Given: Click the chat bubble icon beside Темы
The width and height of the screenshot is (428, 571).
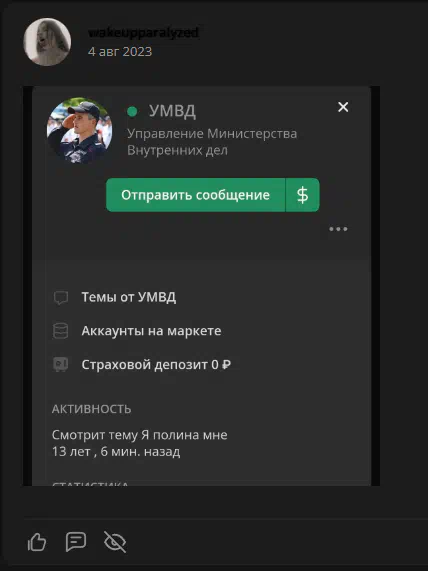Looking at the screenshot, I should (x=60, y=298).
